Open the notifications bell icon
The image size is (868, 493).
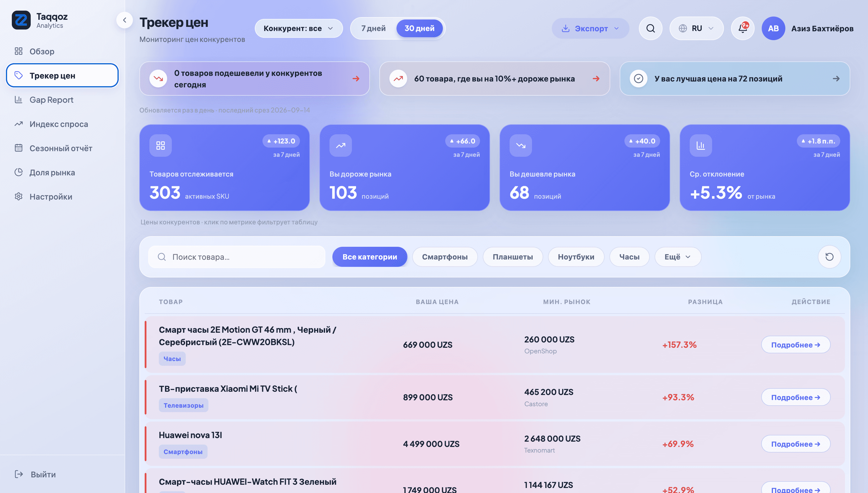(743, 28)
